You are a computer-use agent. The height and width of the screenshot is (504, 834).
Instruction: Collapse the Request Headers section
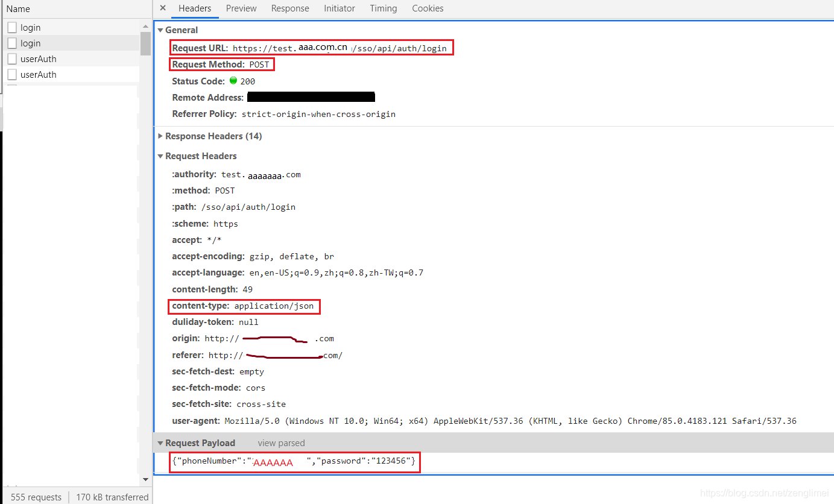(x=161, y=156)
